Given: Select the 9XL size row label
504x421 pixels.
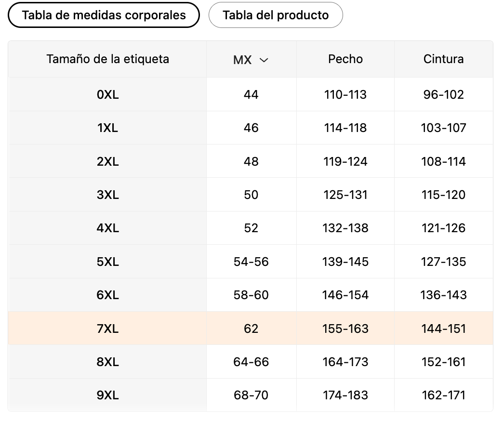Looking at the screenshot, I should (x=107, y=395).
